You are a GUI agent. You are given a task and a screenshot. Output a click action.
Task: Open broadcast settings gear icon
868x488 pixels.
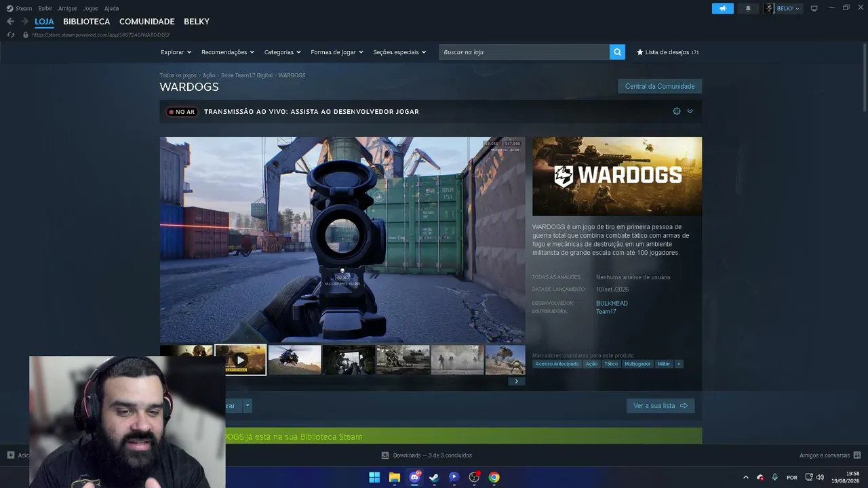[x=677, y=111]
